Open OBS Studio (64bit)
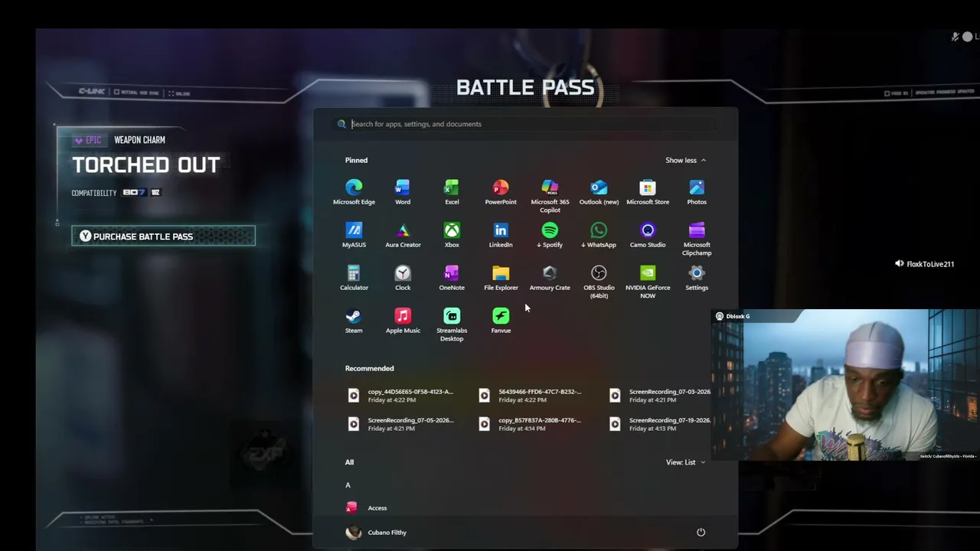 [x=599, y=282]
